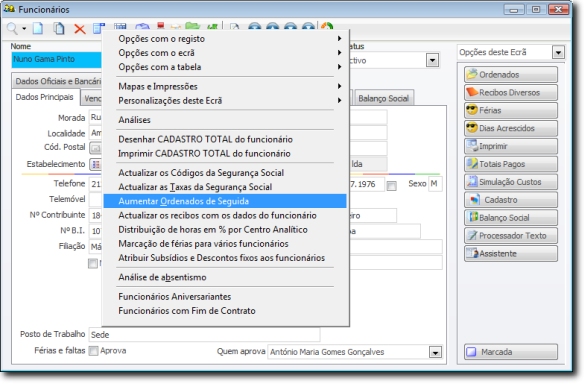584x385 pixels.
Task: Click the blue form layout toolbar icon
Action: (98, 27)
